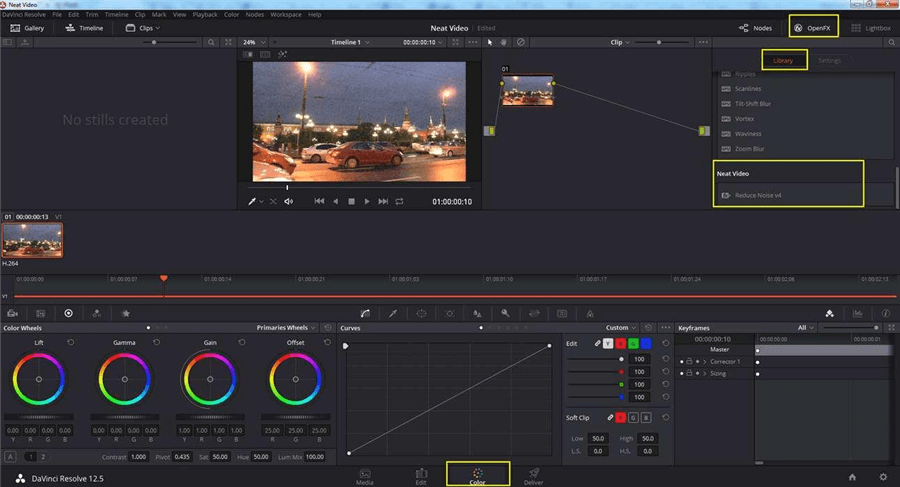Reset the Lift color wheel
The image size is (900, 487).
pyautogui.click(x=70, y=342)
